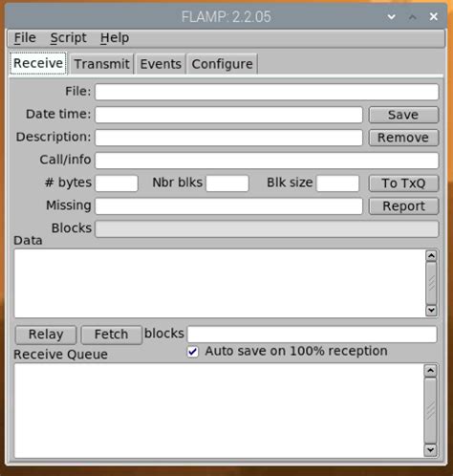
Task: Click Receive Queue scrollbar up arrow
Action: coord(430,370)
